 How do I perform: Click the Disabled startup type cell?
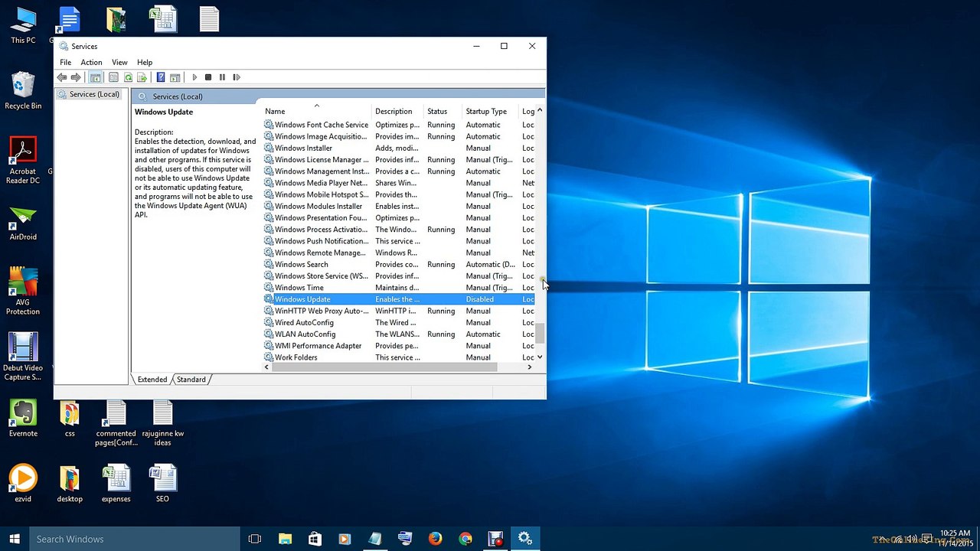(479, 299)
